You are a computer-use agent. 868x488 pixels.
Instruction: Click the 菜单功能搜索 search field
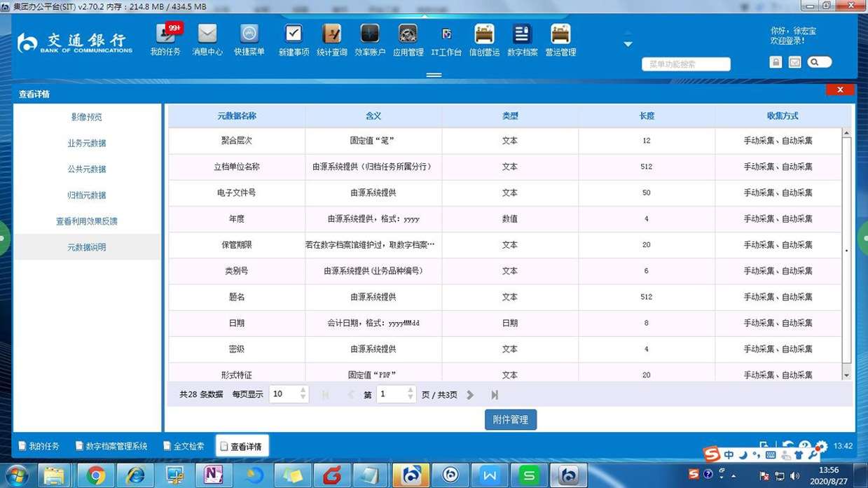[685, 64]
